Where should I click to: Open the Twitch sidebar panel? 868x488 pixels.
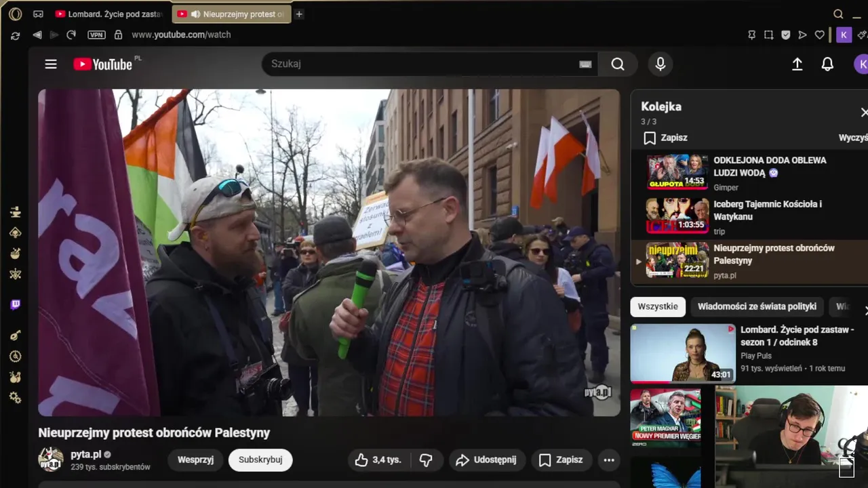[x=15, y=305]
